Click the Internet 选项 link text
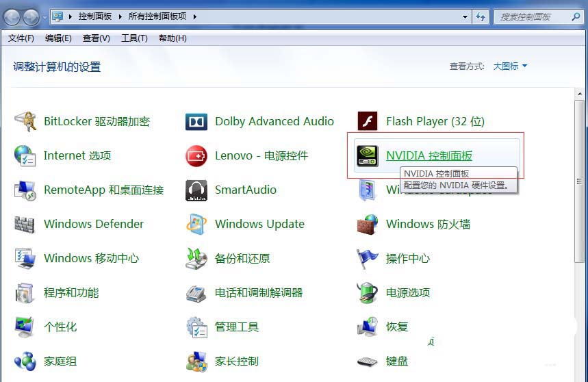The height and width of the screenshot is (382, 588). [77, 155]
